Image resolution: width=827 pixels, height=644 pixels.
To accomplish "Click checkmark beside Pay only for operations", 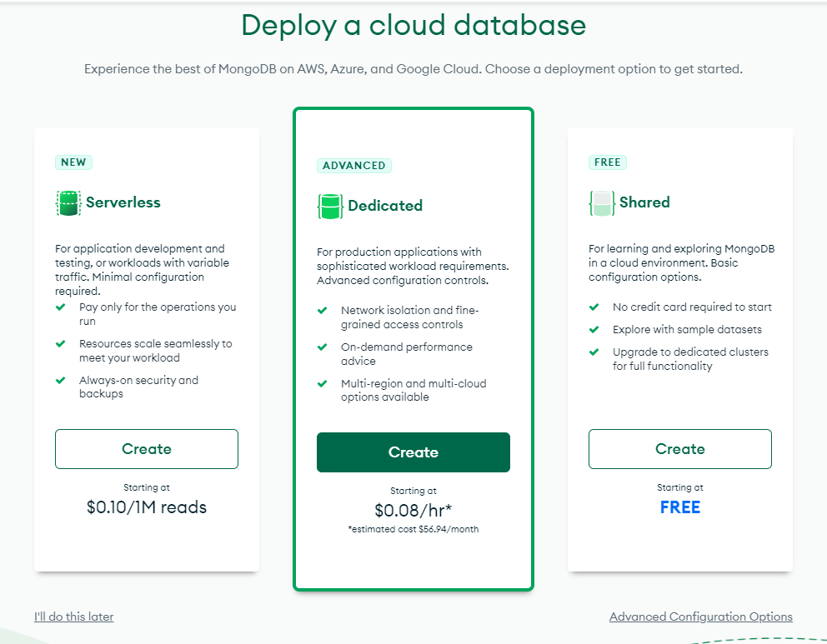I will pyautogui.click(x=61, y=307).
